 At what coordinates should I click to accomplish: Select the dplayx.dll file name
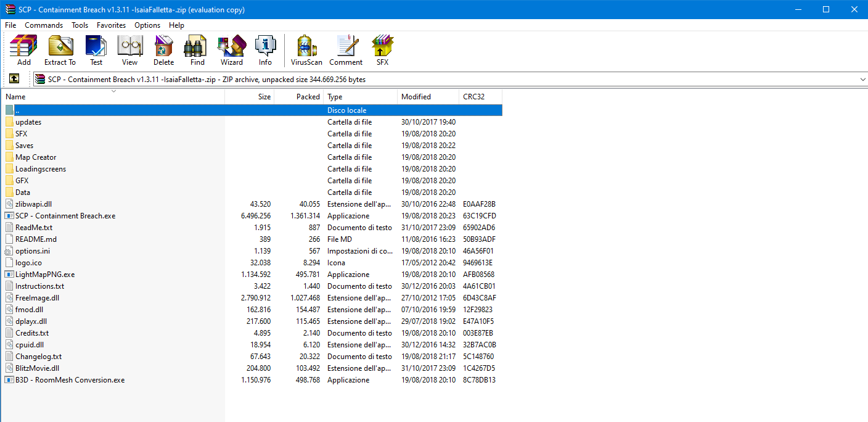pyautogui.click(x=31, y=321)
